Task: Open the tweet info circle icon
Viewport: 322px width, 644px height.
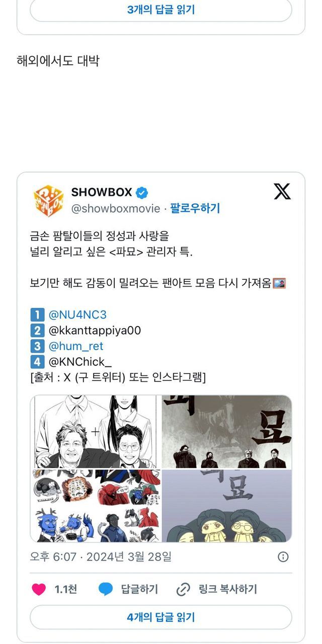Action: tap(283, 557)
